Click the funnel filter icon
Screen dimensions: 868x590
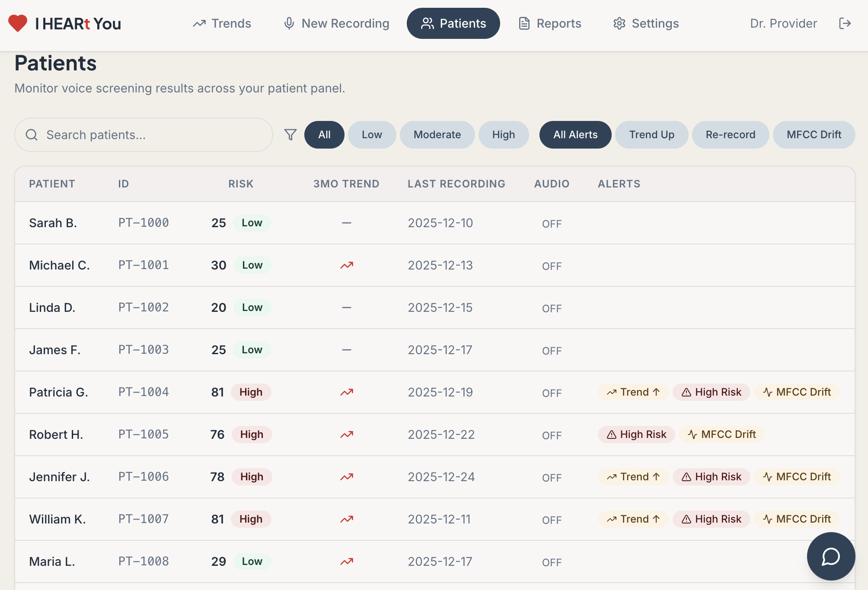click(x=290, y=135)
